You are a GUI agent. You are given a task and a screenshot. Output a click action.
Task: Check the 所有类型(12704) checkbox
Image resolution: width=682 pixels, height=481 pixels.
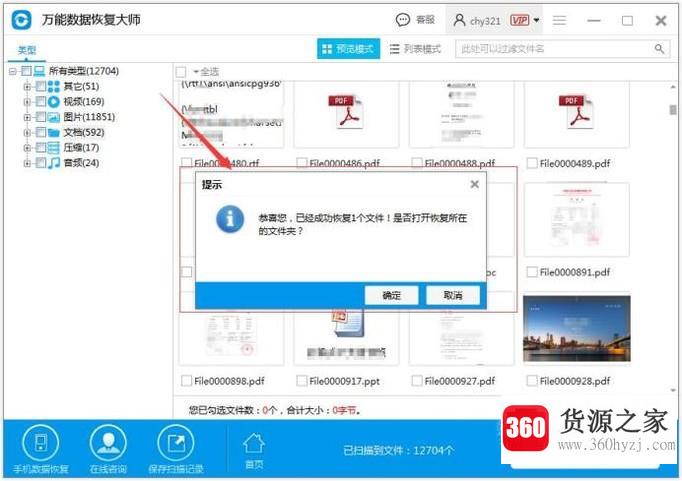(x=27, y=71)
